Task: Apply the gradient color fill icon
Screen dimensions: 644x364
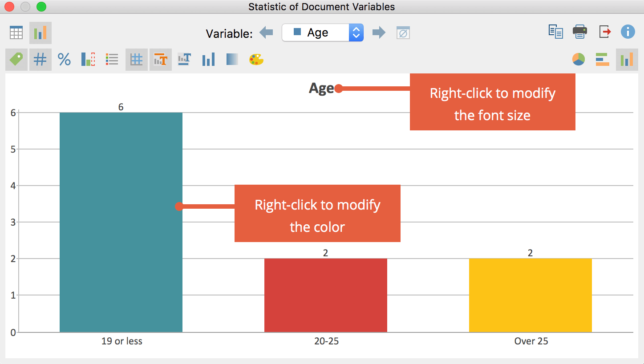Action: coord(232,60)
